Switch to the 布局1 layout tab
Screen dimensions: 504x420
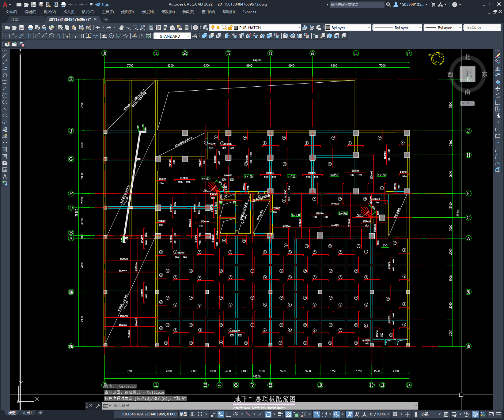click(27, 413)
